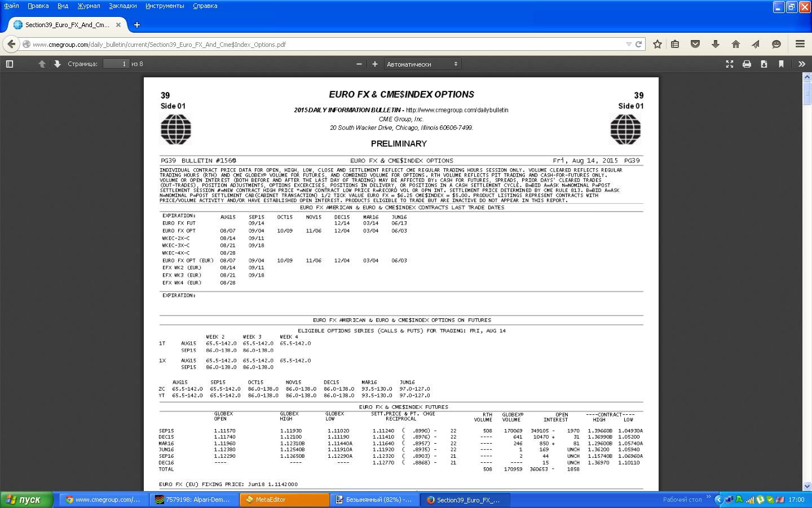Click the vertical scrollbar thumb

coord(807,93)
